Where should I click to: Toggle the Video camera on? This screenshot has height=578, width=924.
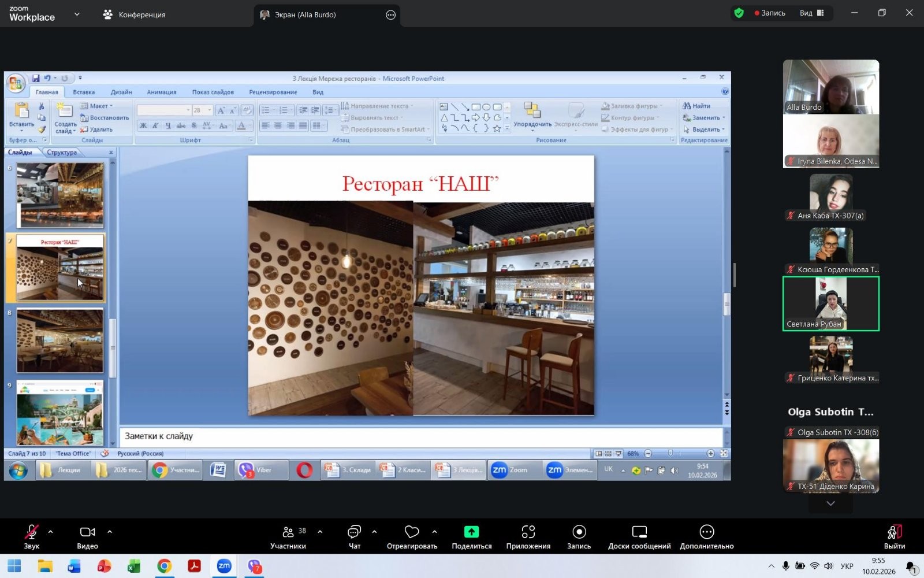point(87,532)
